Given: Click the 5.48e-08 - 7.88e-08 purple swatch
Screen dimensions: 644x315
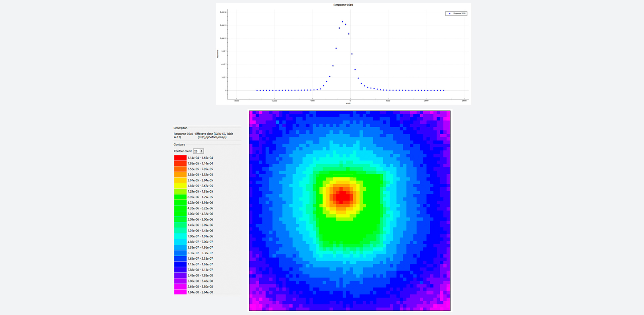Looking at the screenshot, I should click(180, 275).
